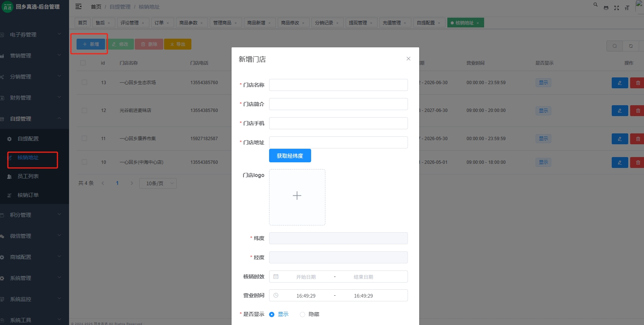Image resolution: width=644 pixels, height=325 pixels.
Task: Close the 新增门店 dialog
Action: pyautogui.click(x=408, y=59)
